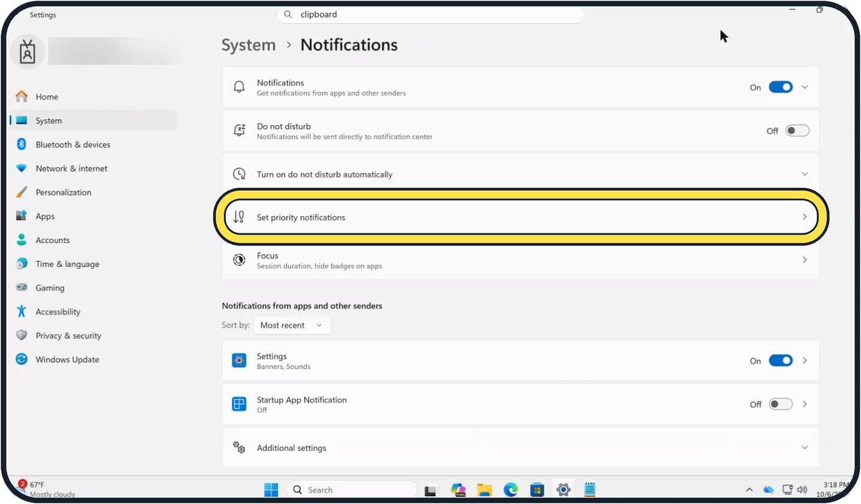Click the System breadcrumb link
Image resolution: width=861 pixels, height=504 pixels.
coord(249,45)
